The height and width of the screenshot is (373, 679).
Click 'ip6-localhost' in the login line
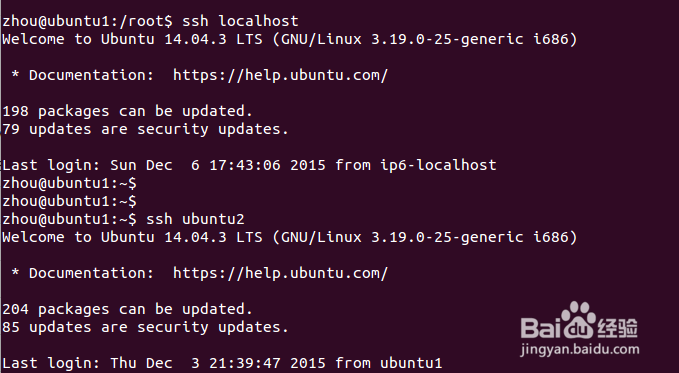coord(438,165)
